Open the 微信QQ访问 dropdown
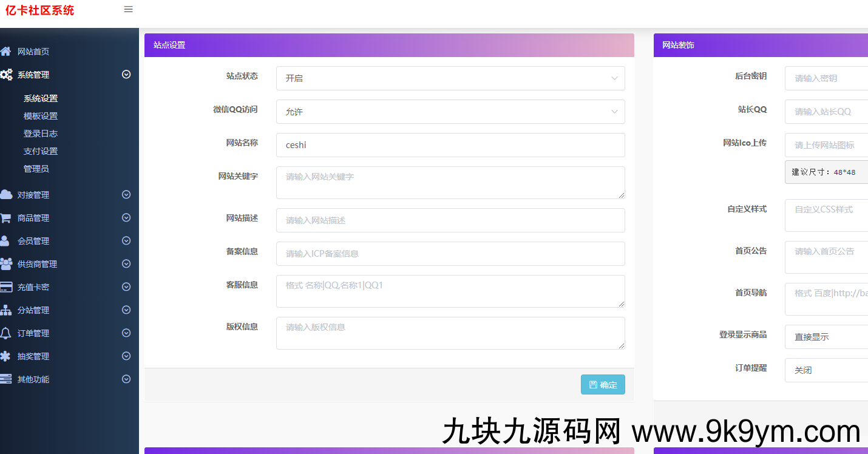868x454 pixels. pyautogui.click(x=450, y=112)
